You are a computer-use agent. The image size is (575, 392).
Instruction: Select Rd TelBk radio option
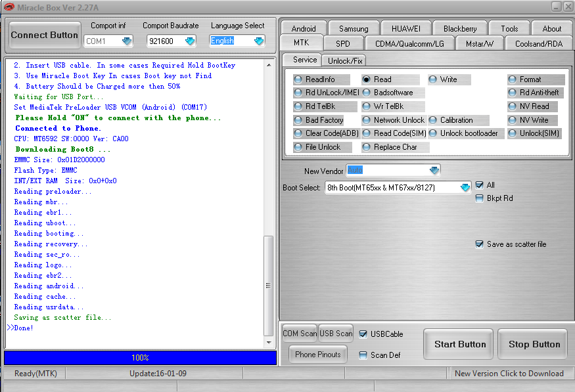pos(298,106)
